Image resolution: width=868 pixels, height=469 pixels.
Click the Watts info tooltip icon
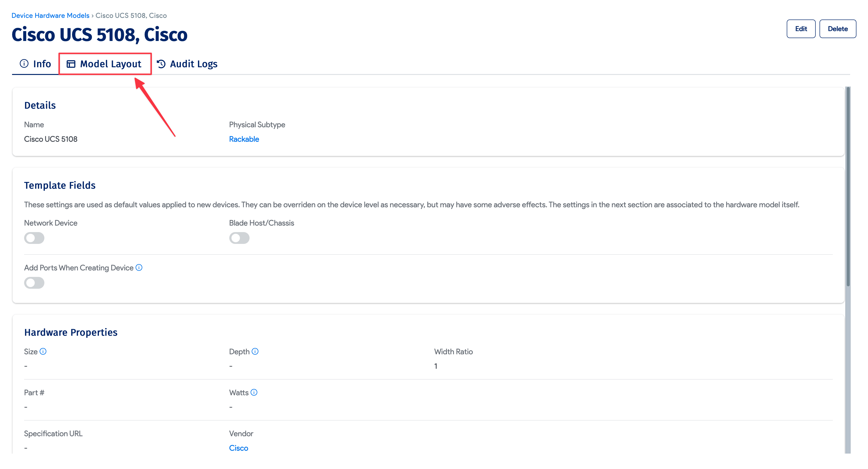pos(254,392)
